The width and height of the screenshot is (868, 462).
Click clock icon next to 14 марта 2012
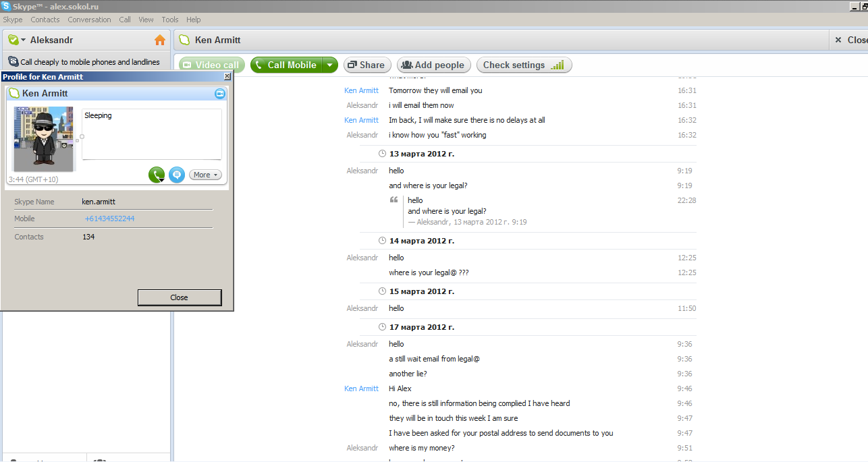pyautogui.click(x=383, y=241)
